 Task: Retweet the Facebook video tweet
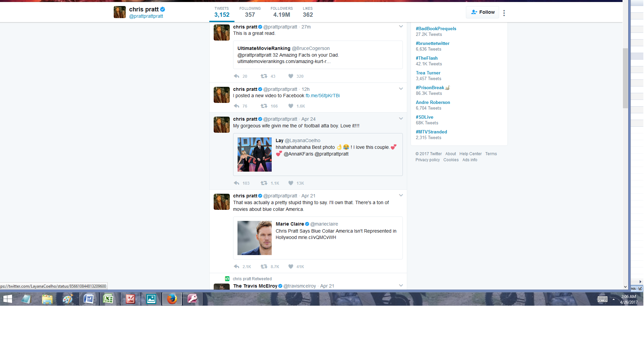(264, 106)
